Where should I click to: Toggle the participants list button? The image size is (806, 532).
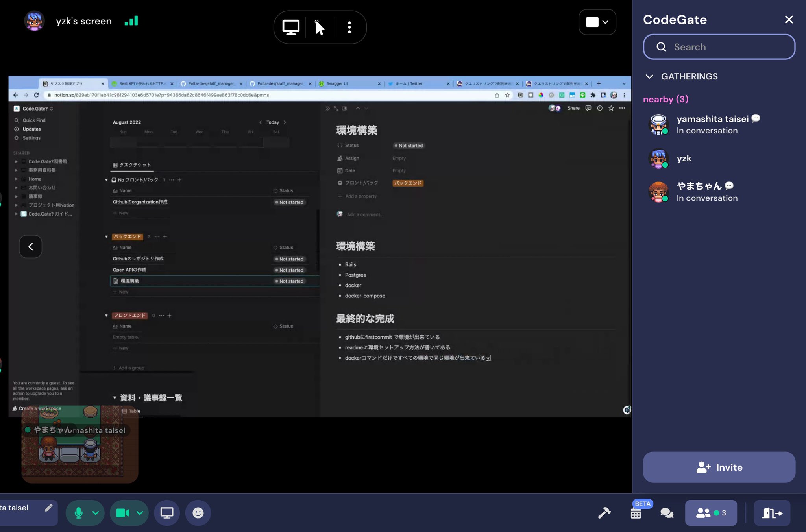click(x=711, y=513)
